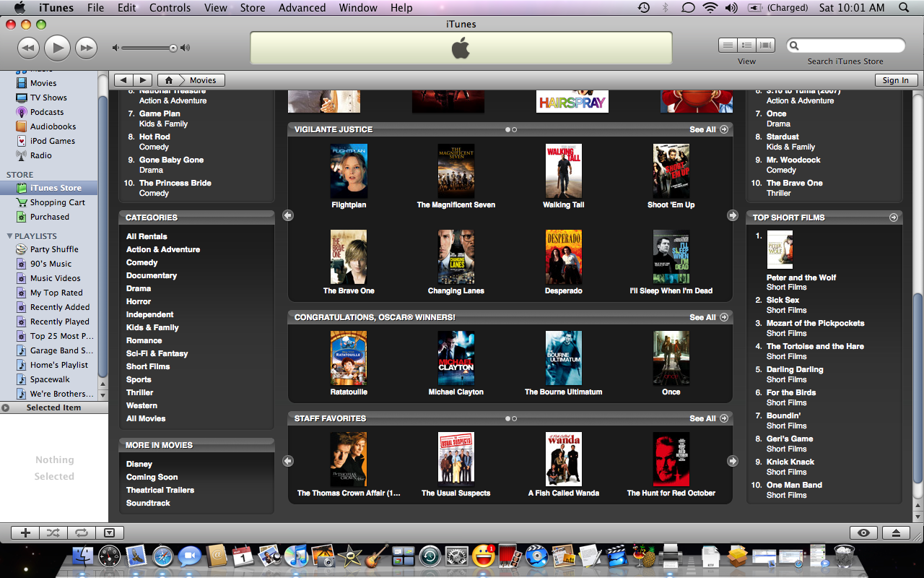Open the File menu
The width and height of the screenshot is (924, 578).
(95, 8)
